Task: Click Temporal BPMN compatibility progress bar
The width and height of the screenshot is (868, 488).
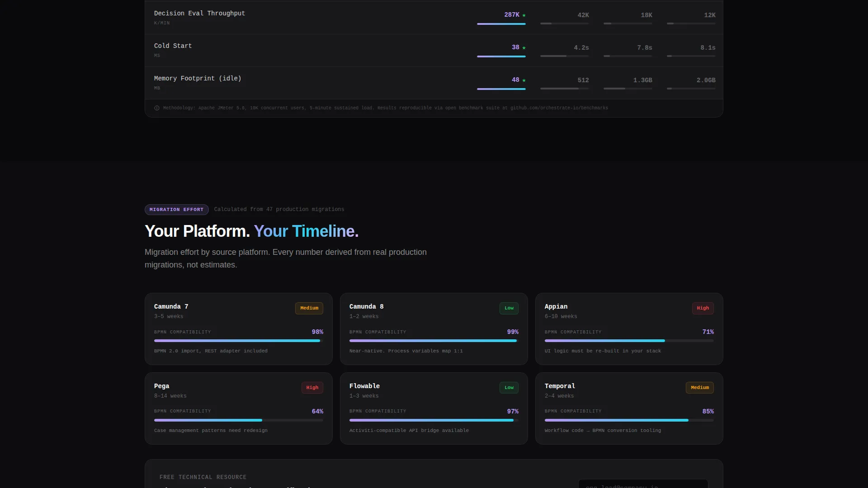Action: coord(629,420)
